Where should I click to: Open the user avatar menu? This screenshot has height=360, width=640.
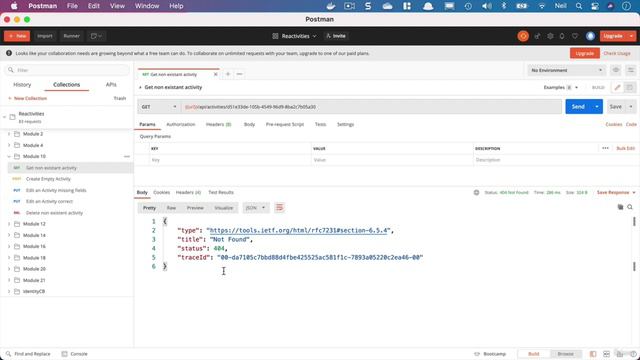(x=590, y=36)
